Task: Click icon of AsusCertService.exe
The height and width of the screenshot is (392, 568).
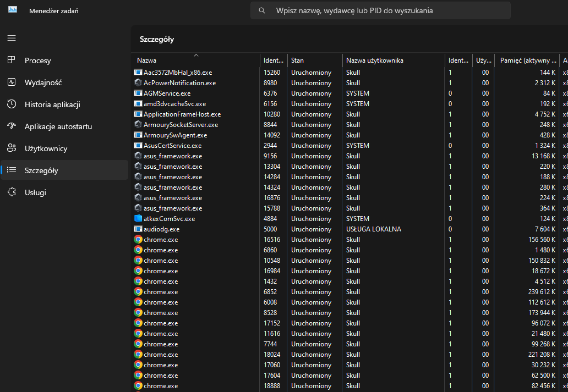Action: tap(138, 146)
